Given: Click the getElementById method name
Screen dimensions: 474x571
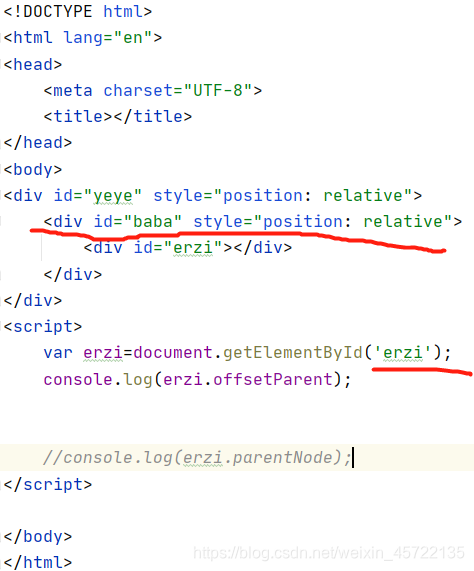Looking at the screenshot, I should 293,353.
